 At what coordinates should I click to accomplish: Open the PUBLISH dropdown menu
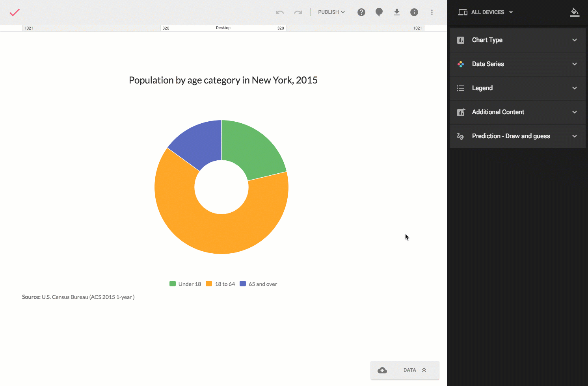[331, 12]
